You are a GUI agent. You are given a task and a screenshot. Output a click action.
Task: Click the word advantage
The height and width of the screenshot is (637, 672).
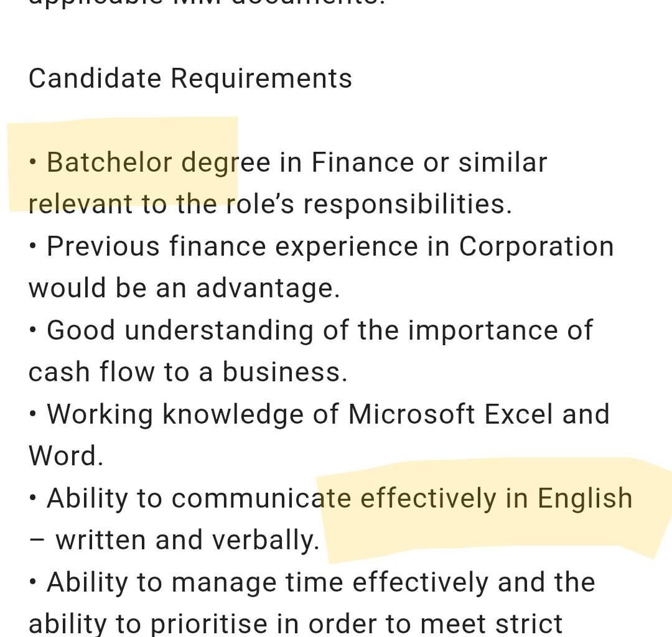[268, 288]
